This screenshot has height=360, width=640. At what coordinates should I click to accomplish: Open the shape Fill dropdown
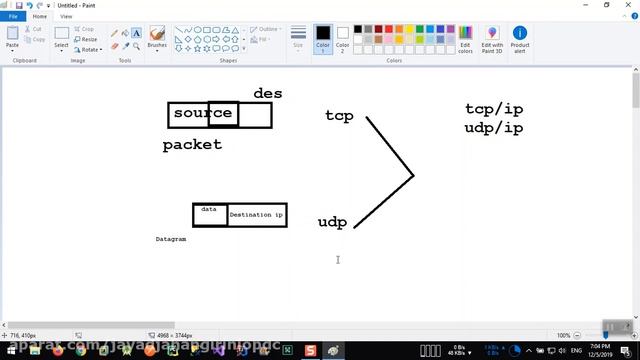tap(260, 40)
